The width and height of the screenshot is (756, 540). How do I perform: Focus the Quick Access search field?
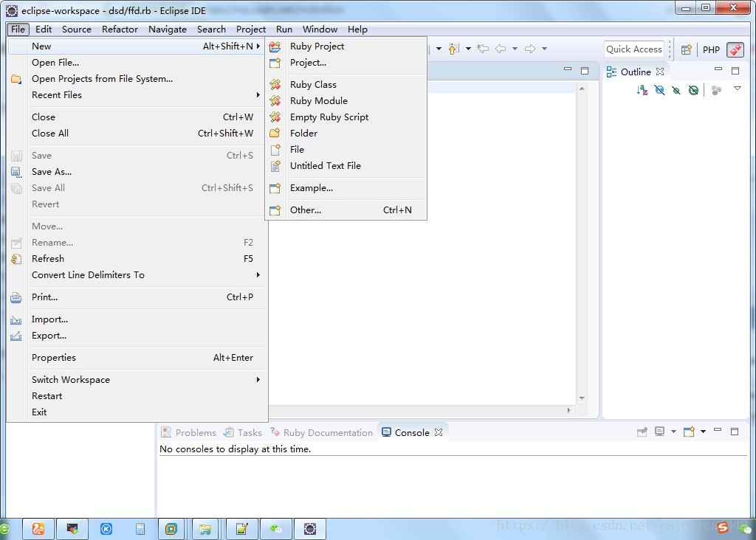point(634,49)
